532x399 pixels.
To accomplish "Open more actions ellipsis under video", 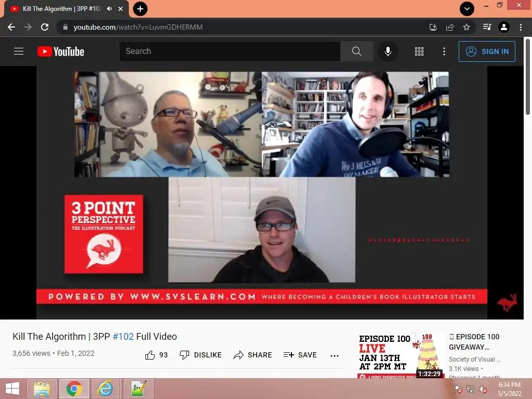I will [335, 355].
